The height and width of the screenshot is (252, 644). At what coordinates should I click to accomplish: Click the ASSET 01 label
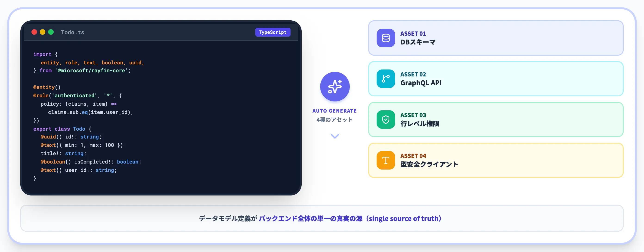coord(413,34)
